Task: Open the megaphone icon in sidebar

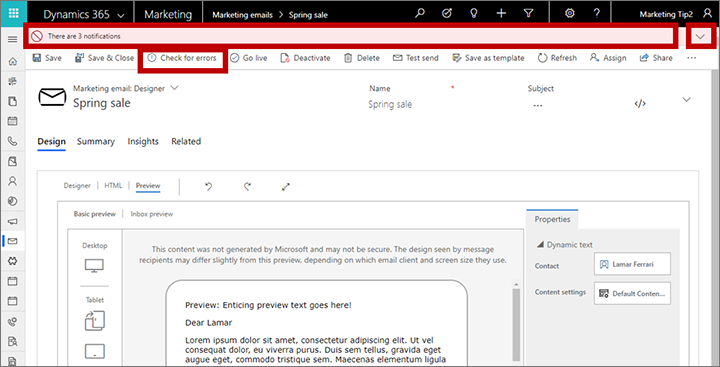Action: [x=13, y=221]
